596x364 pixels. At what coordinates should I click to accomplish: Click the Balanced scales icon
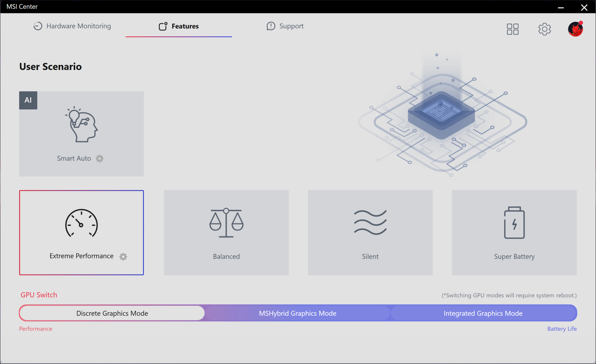click(226, 222)
